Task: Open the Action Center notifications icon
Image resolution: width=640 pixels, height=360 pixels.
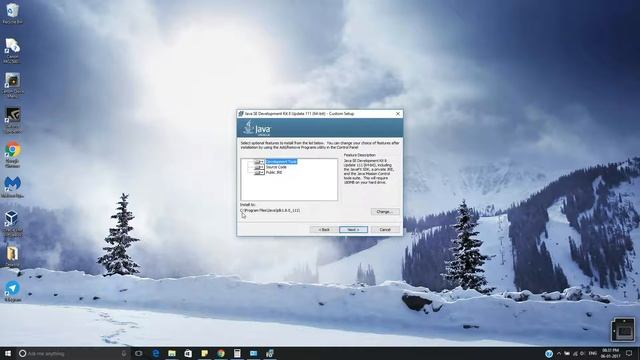Action: point(629,353)
